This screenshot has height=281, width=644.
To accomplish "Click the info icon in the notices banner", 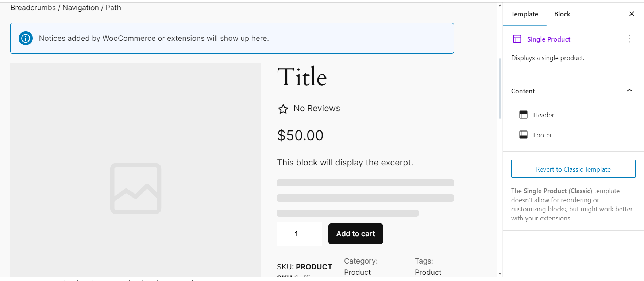I will tap(26, 38).
